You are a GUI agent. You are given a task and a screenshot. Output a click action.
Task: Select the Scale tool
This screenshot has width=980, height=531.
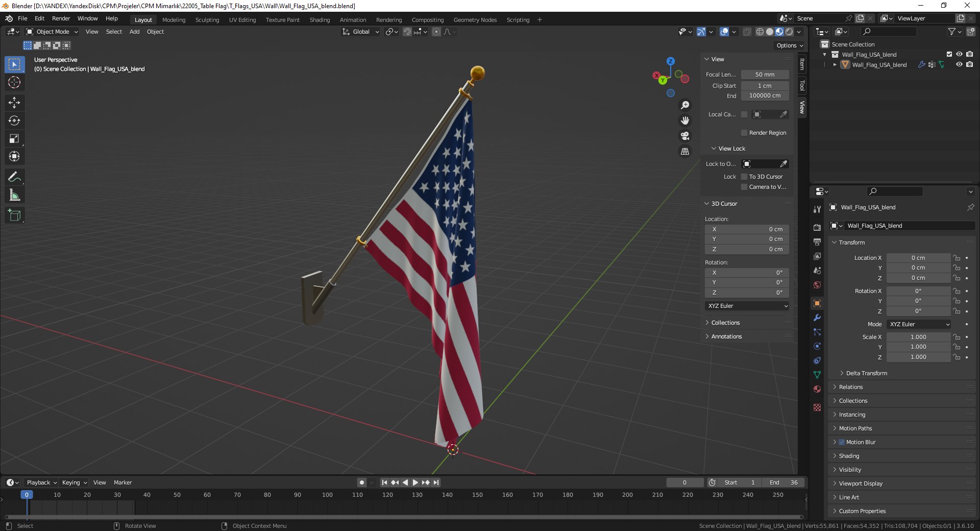click(x=14, y=138)
